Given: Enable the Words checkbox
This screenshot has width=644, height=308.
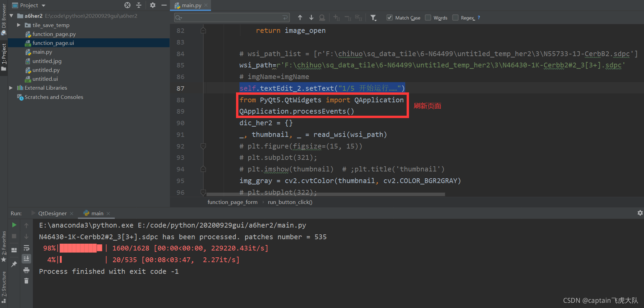Looking at the screenshot, I should click(428, 17).
